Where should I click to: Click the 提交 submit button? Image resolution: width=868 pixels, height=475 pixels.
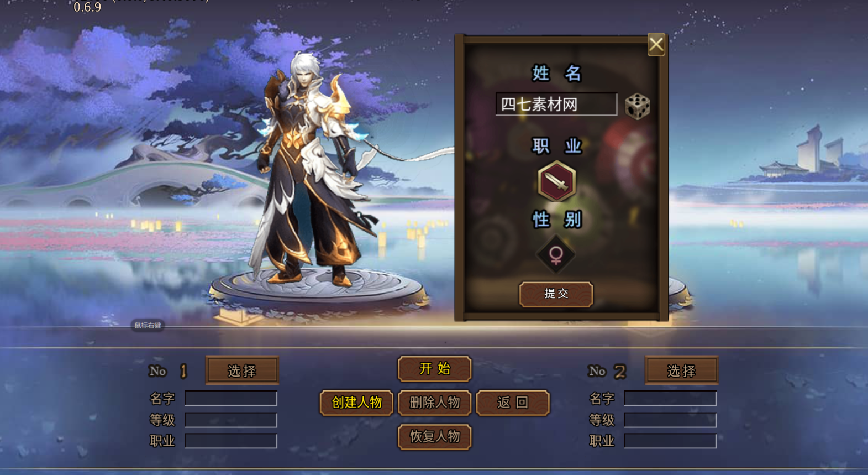click(556, 294)
